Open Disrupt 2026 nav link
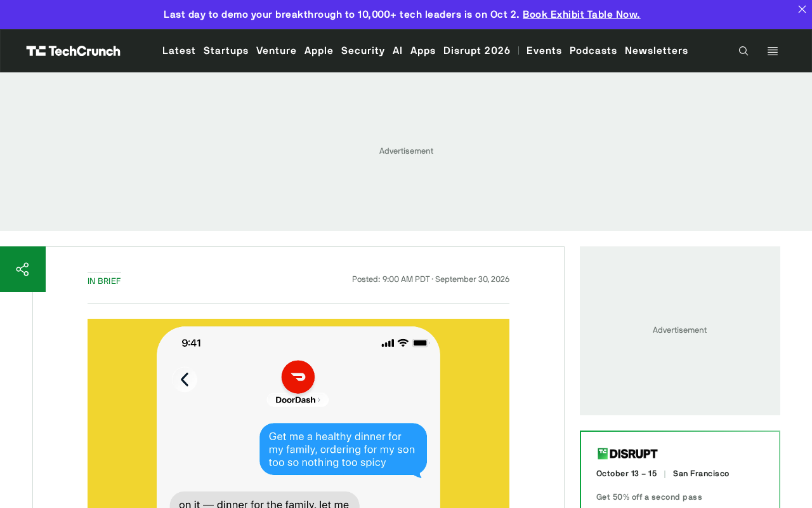The image size is (812, 508). click(477, 51)
